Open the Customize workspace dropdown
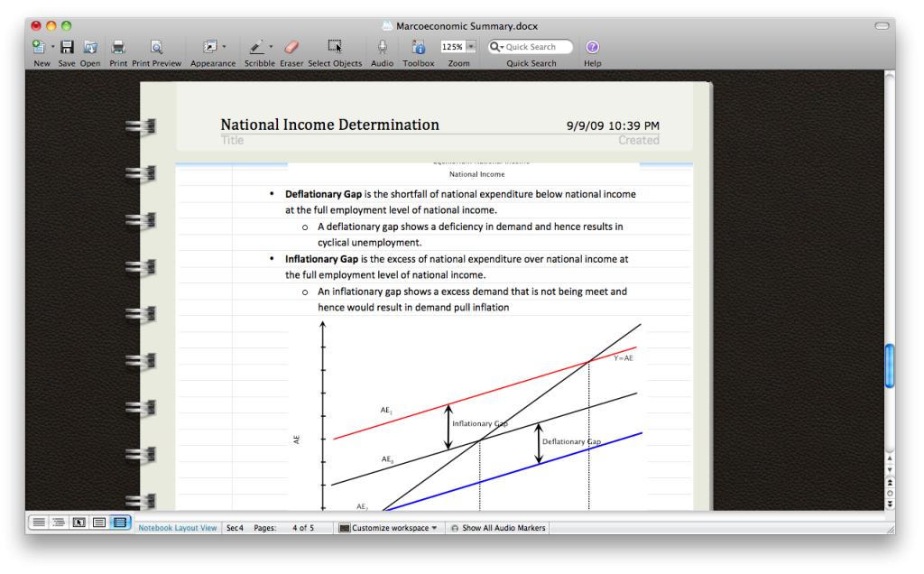Image resolution: width=924 pixels, height=574 pixels. coord(388,528)
